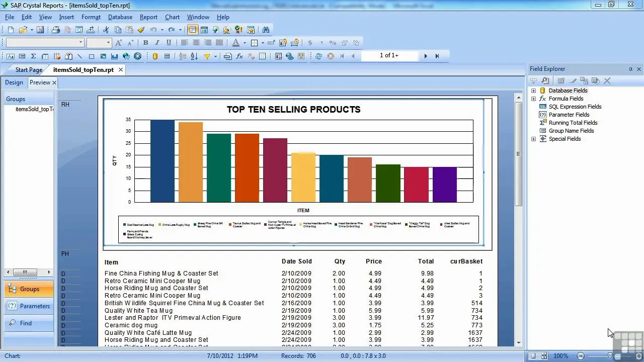The height and width of the screenshot is (362, 644).
Task: Click the stop loading icon
Action: click(x=331, y=56)
